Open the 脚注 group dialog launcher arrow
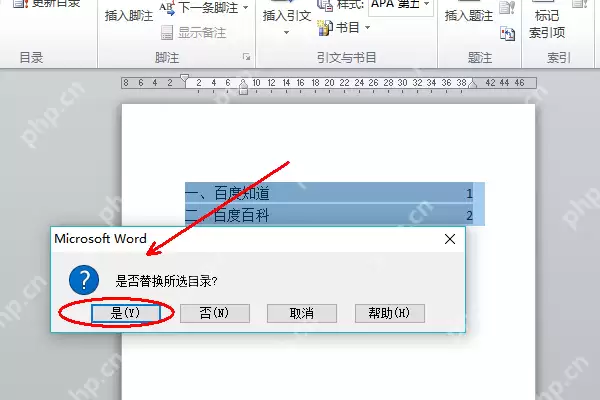 point(246,57)
